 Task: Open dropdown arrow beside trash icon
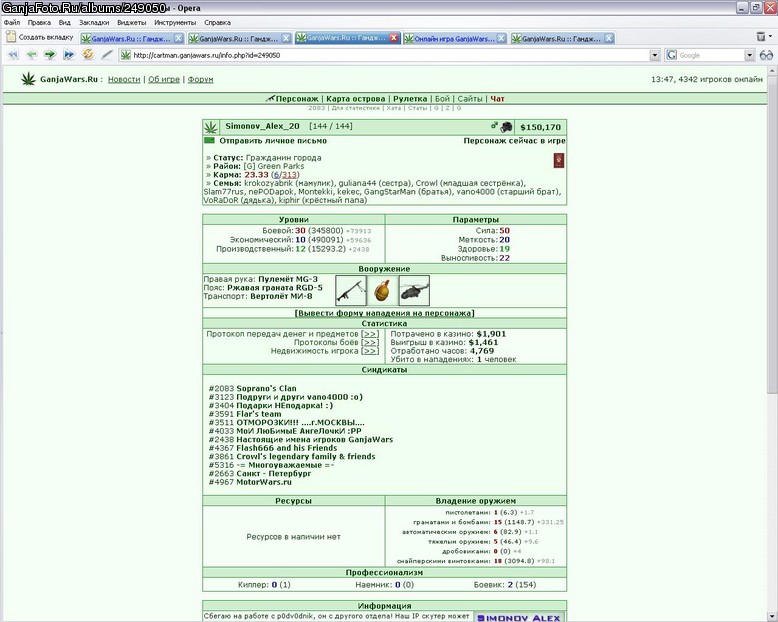[770, 36]
